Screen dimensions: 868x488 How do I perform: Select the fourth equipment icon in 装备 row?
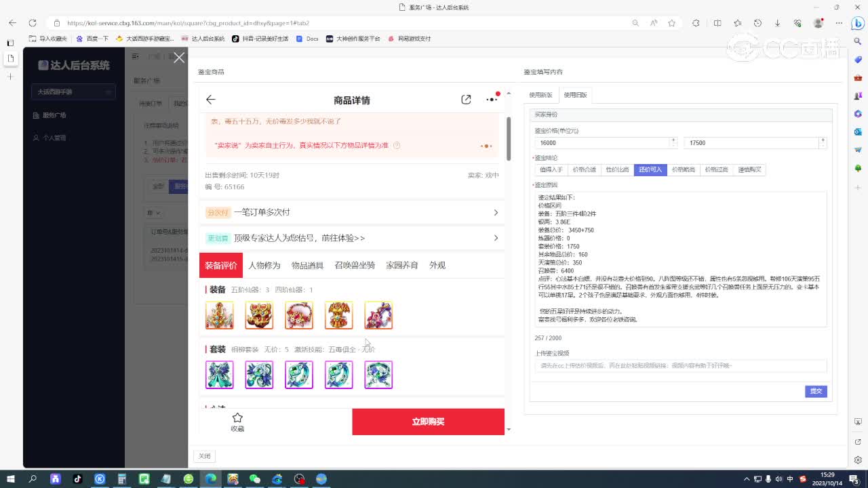coord(338,315)
